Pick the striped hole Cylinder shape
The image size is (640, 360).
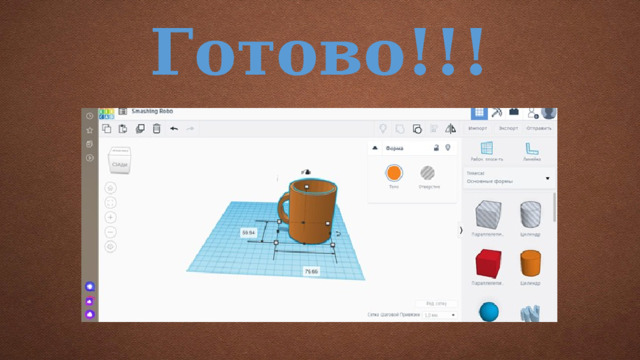click(x=530, y=214)
